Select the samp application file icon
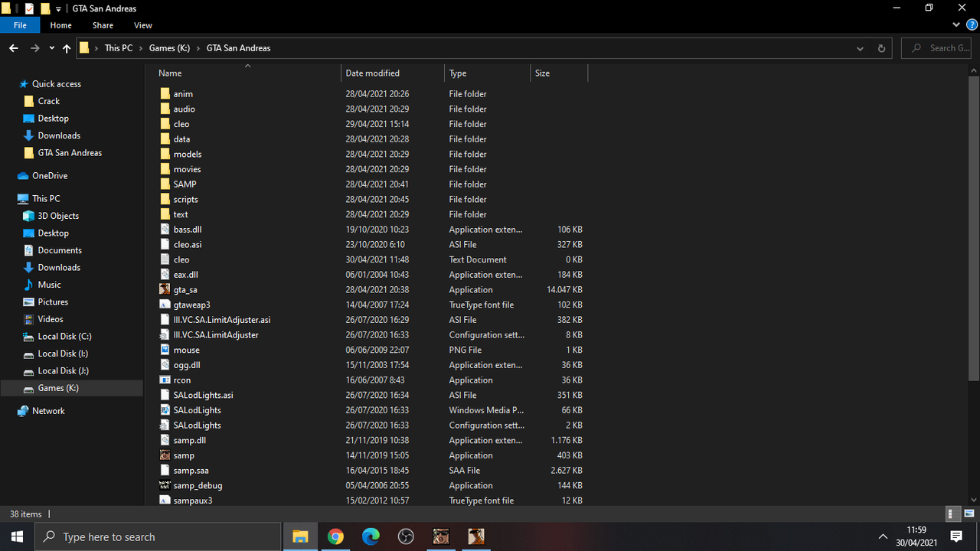 tap(165, 455)
